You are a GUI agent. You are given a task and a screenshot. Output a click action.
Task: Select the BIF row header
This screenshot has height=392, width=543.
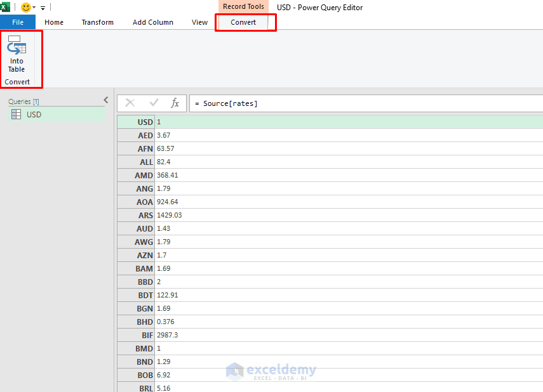pyautogui.click(x=136, y=336)
